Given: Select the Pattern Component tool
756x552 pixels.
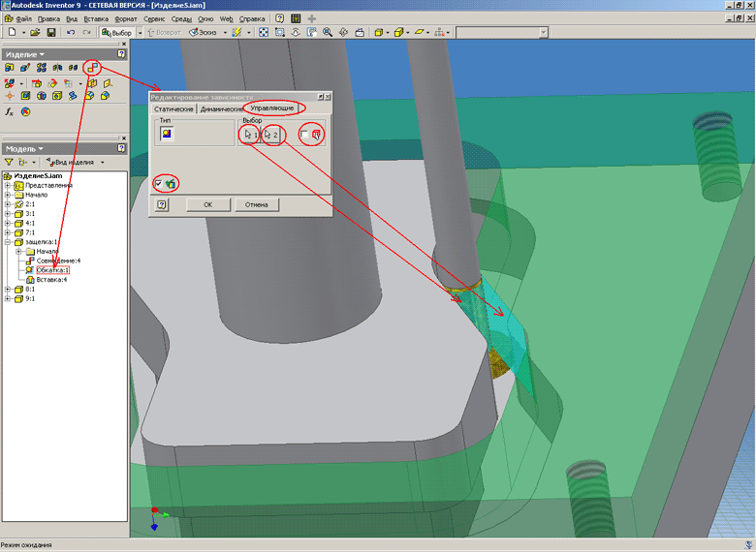Looking at the screenshot, I should 42,68.
